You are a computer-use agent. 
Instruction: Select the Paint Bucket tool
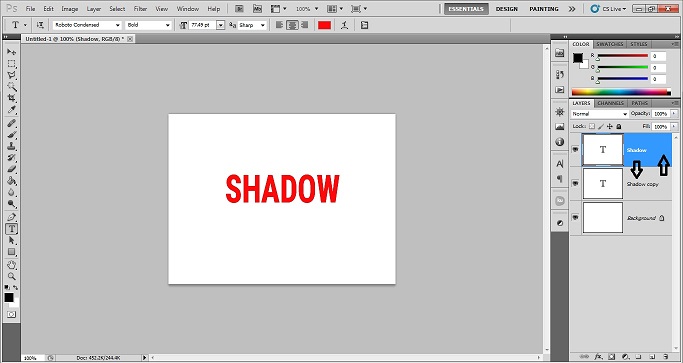tap(11, 180)
